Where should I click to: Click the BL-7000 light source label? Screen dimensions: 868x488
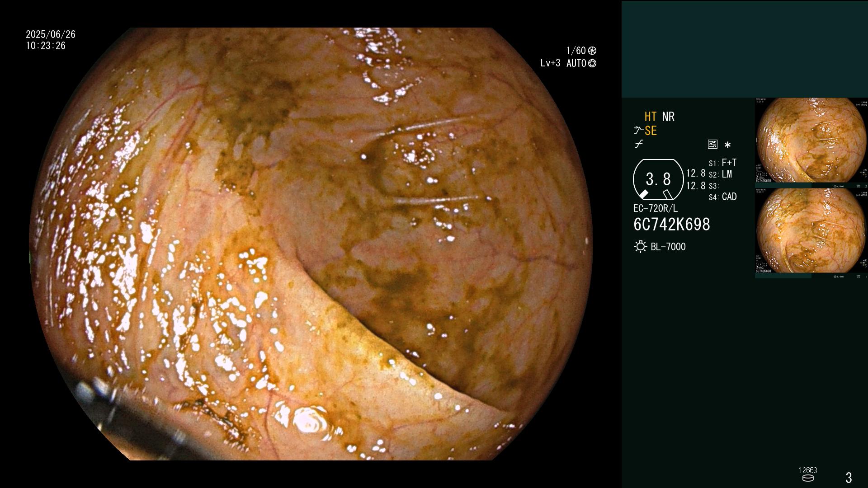click(668, 247)
